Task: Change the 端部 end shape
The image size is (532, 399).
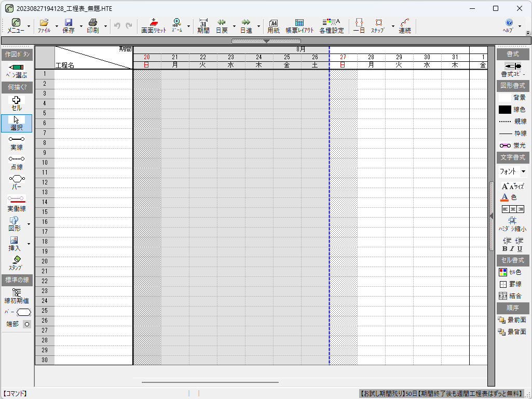Action: click(x=27, y=324)
